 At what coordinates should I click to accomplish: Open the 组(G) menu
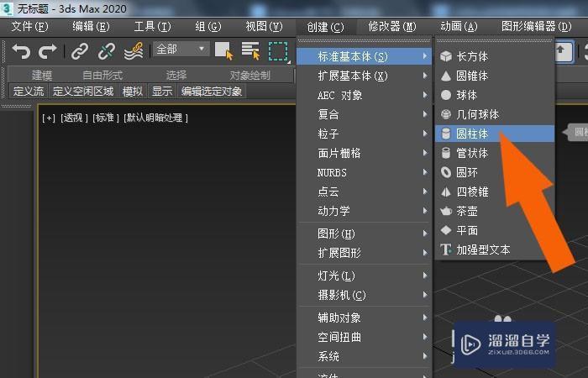(x=208, y=27)
